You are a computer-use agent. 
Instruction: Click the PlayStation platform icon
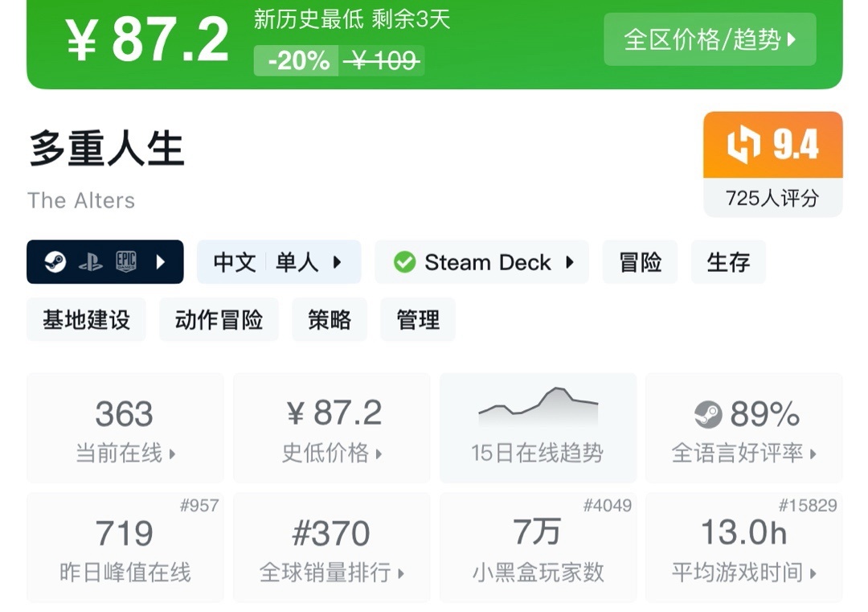[90, 262]
